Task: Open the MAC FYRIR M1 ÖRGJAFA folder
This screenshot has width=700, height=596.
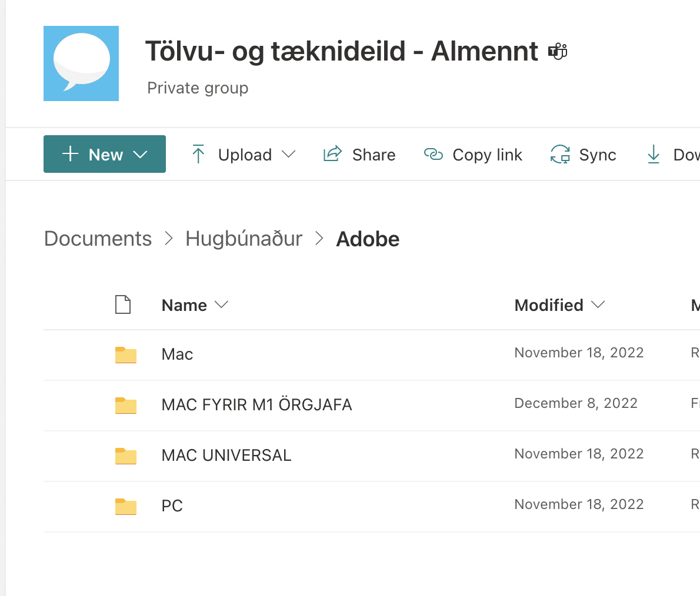Action: pyautogui.click(x=256, y=405)
